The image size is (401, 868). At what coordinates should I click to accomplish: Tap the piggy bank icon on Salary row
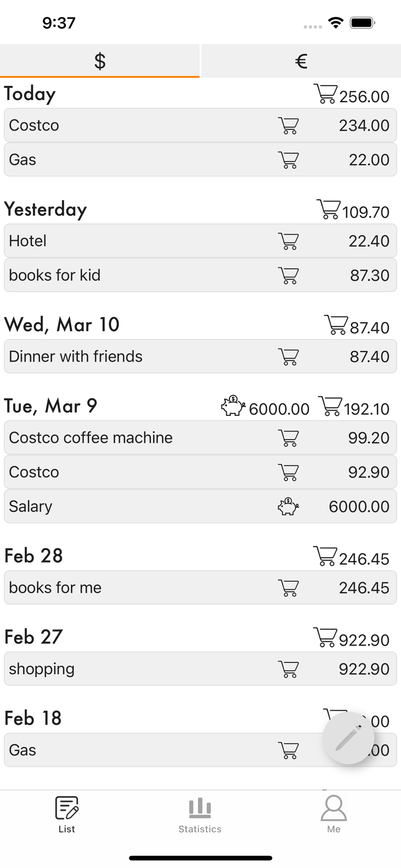pos(288,506)
